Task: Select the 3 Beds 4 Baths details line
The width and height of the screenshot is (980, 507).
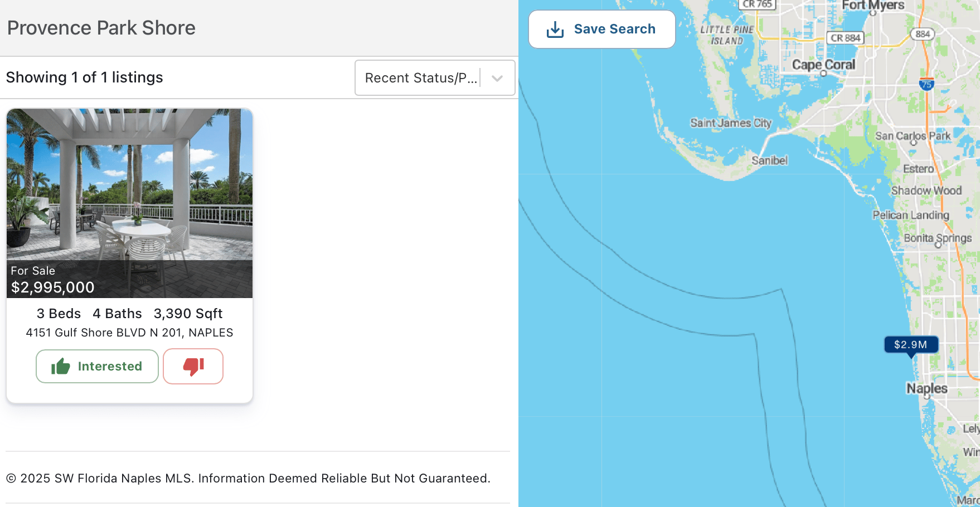Action: pyautogui.click(x=129, y=314)
